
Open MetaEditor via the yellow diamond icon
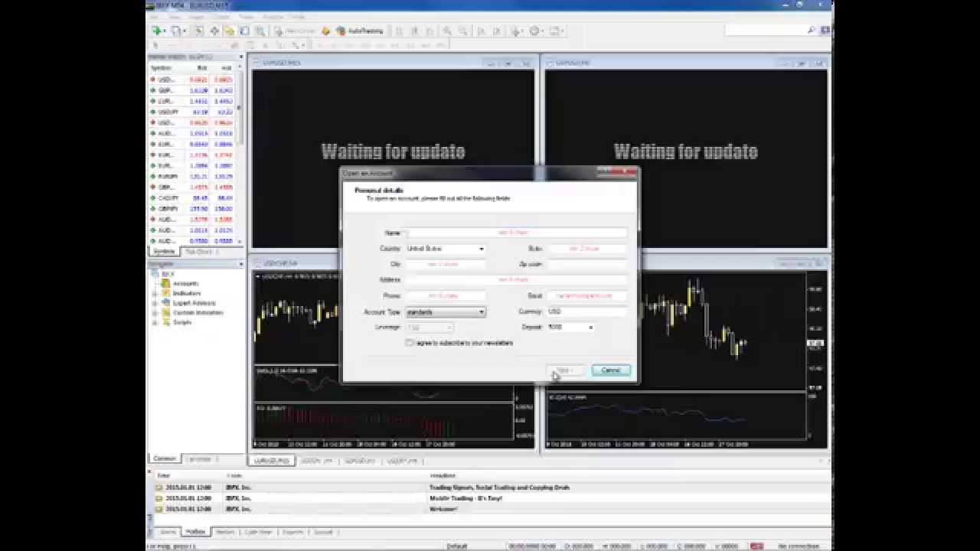[325, 31]
